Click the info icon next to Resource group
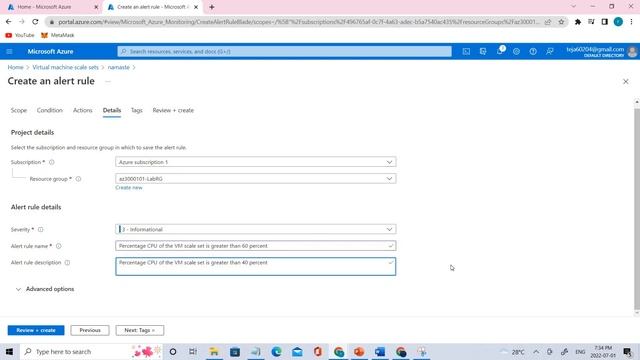The height and width of the screenshot is (360, 640). (x=78, y=179)
